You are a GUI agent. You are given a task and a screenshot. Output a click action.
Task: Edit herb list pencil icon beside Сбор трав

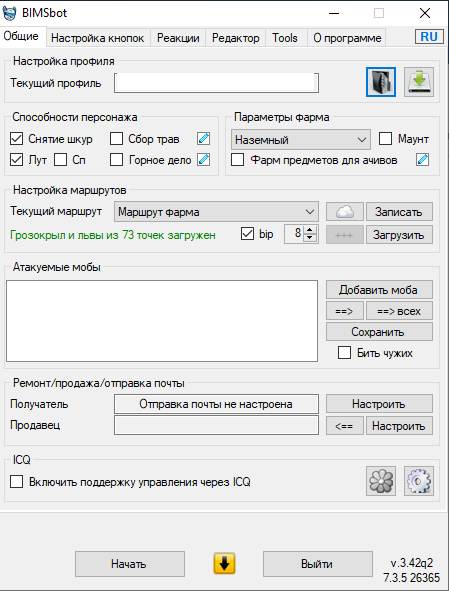204,139
